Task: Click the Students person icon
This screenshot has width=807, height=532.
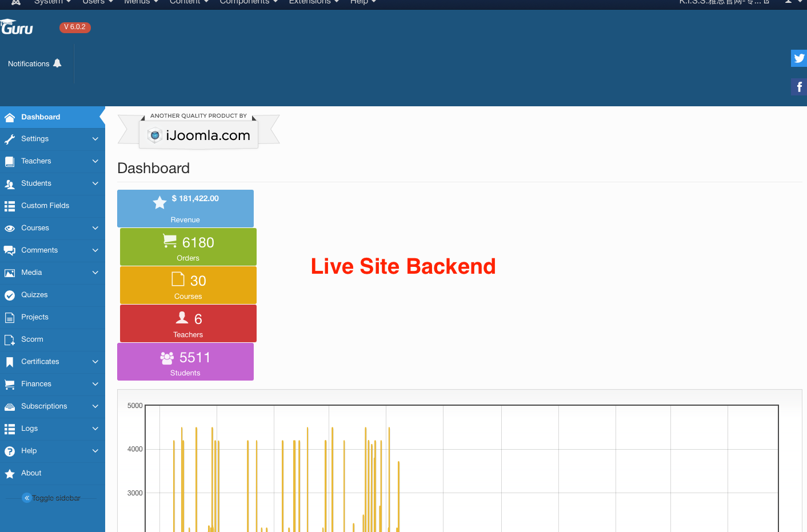Action: (x=10, y=183)
